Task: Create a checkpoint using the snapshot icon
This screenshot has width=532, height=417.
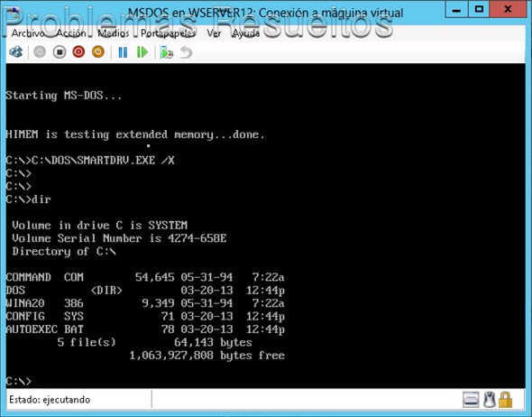Action: 167,52
